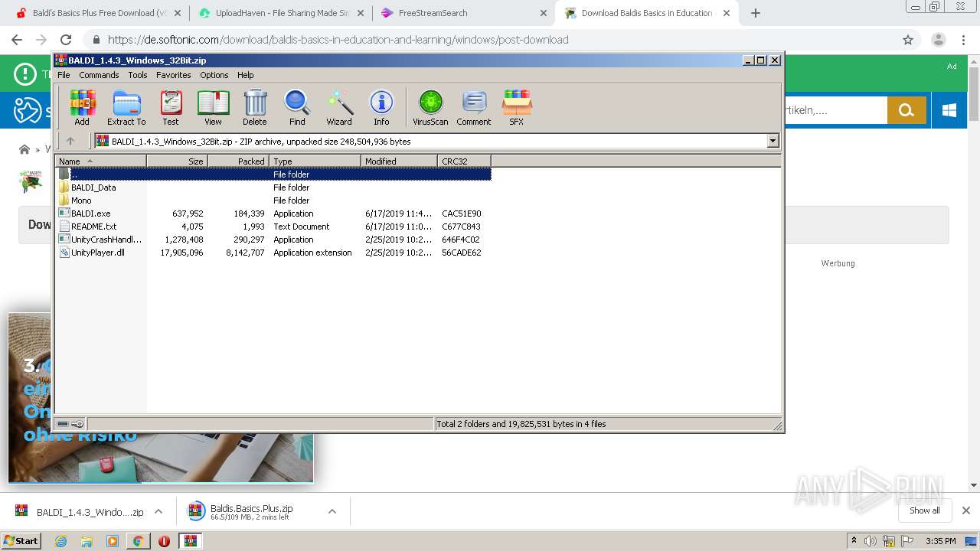Click the Add toolbar icon in WinRAR
Viewport: 980px width, 551px height.
point(82,108)
